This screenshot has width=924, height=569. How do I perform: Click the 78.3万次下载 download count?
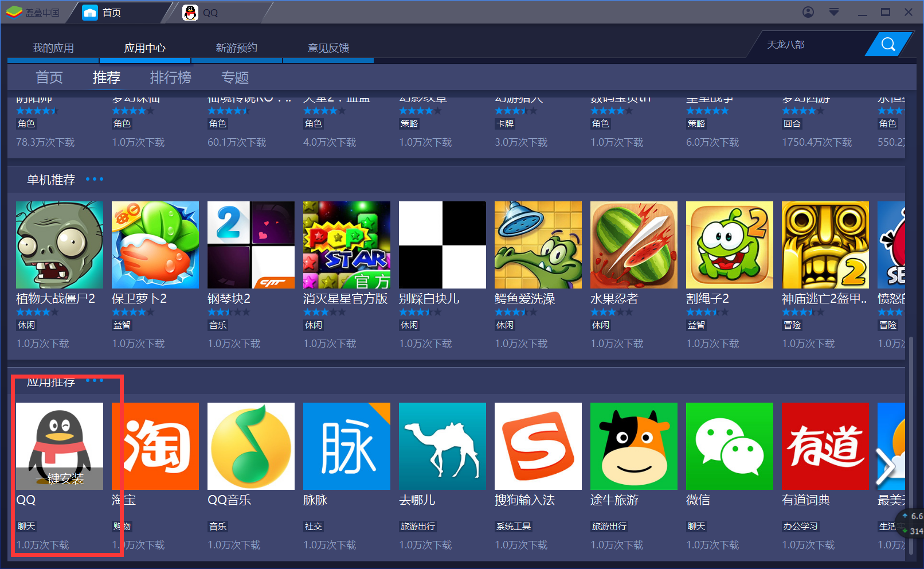[x=45, y=142]
